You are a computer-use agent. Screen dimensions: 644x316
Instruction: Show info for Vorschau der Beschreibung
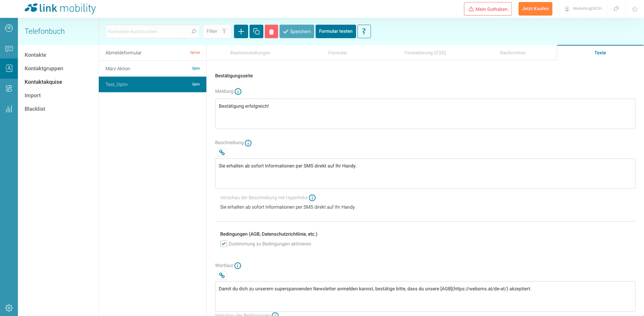312,198
